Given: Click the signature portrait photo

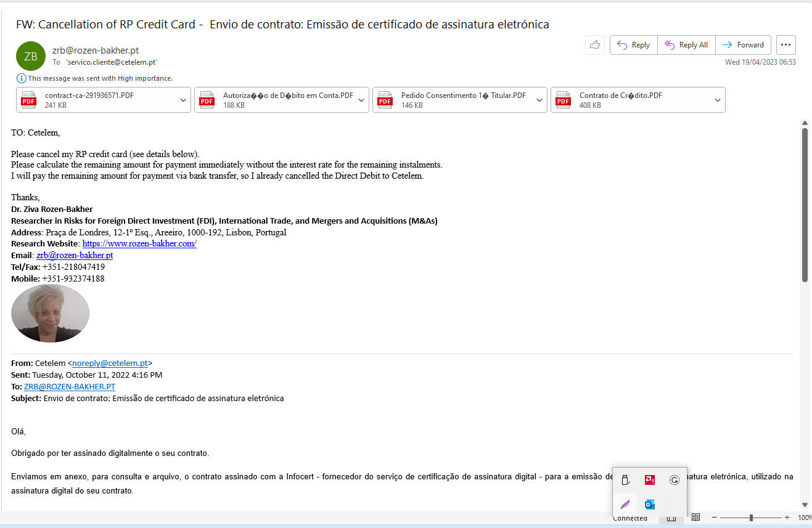Looking at the screenshot, I should point(51,313).
